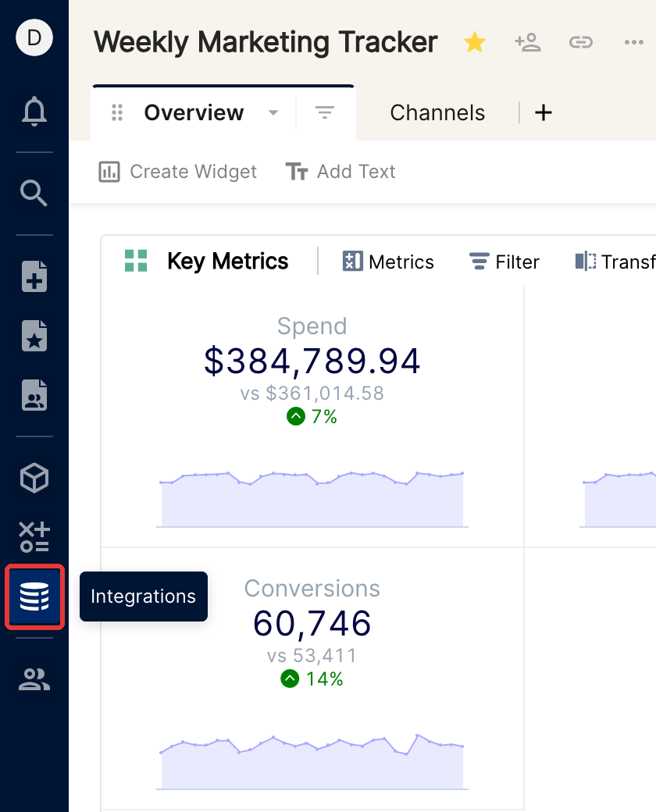Viewport: 656px width, 812px height.
Task: Open Transform in Key Metrics toolbar
Action: (x=615, y=262)
